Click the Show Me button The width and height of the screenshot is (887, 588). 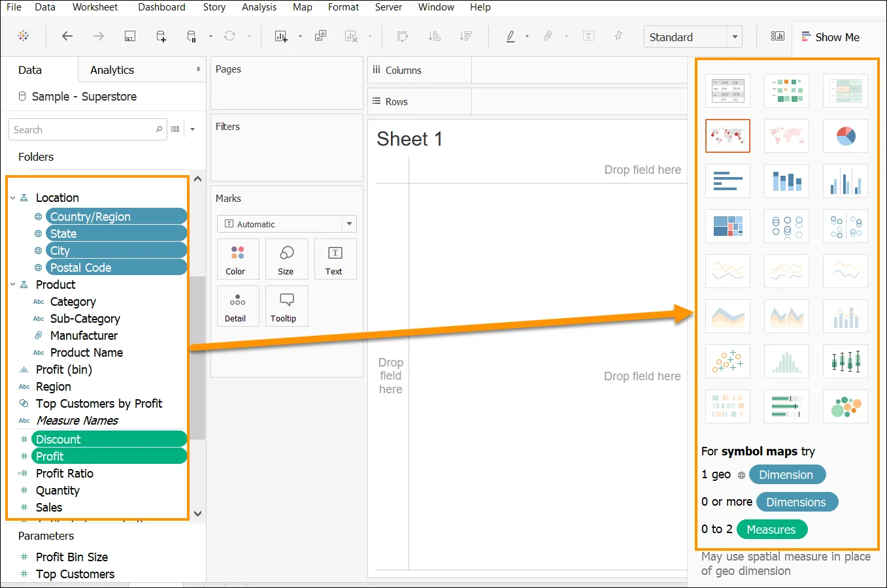tap(831, 37)
